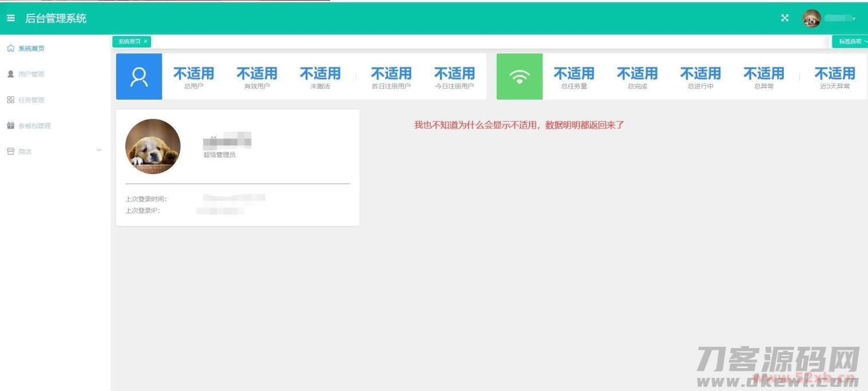Click the gift icon beside 套餐包管理
The height and width of the screenshot is (391, 868).
pos(10,126)
